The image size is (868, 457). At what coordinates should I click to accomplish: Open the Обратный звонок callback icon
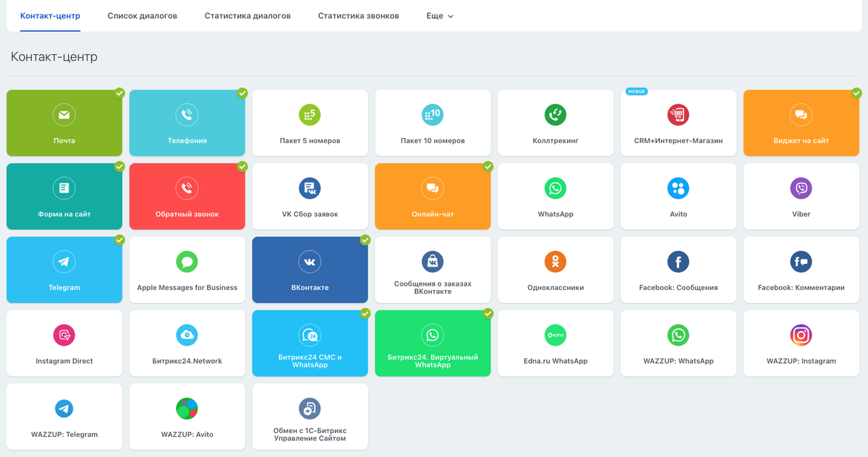coord(187,188)
